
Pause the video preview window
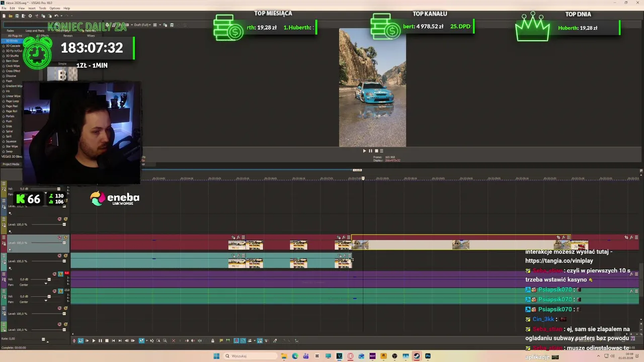pyautogui.click(x=370, y=151)
